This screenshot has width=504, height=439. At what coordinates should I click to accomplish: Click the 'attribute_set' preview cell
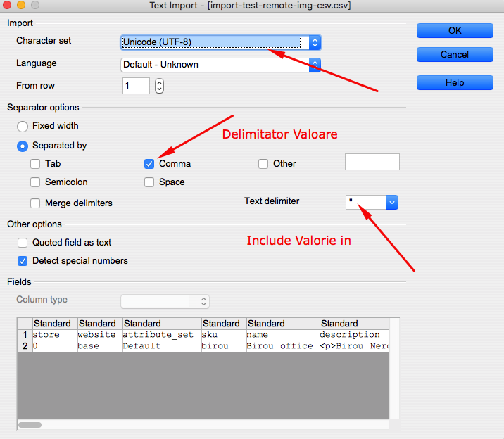pyautogui.click(x=162, y=335)
